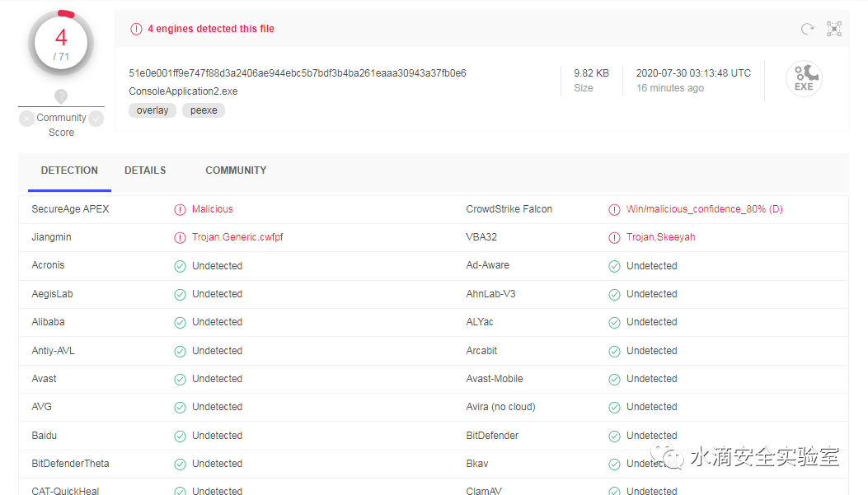Click the Avira (no cloud) engine name
The width and height of the screenshot is (868, 495).
(501, 407)
